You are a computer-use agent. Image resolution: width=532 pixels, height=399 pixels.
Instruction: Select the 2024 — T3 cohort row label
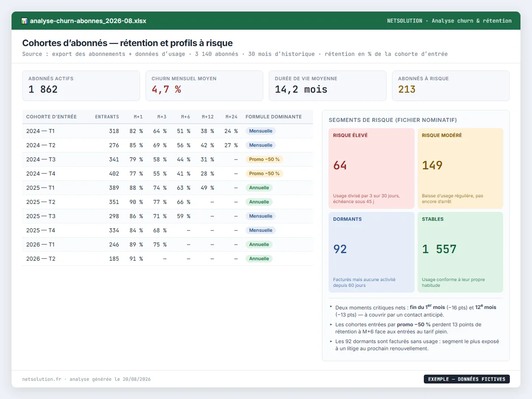[x=40, y=160]
